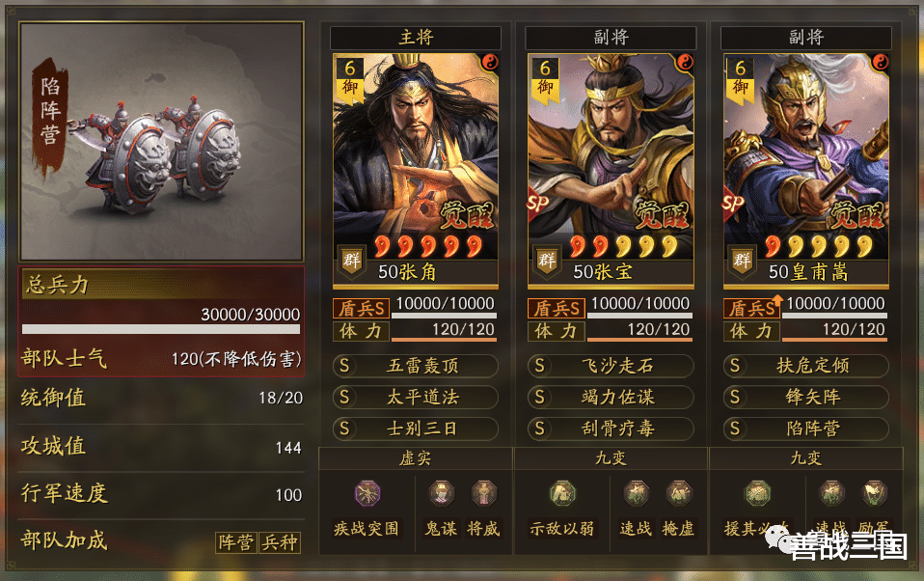
Task: Click 皇甫嵩's general portrait card
Action: coord(805,171)
